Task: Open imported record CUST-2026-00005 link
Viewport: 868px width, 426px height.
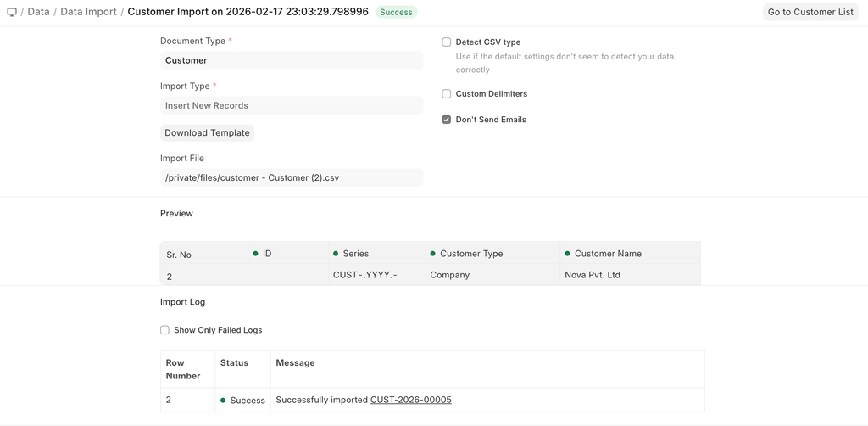Action: [410, 400]
